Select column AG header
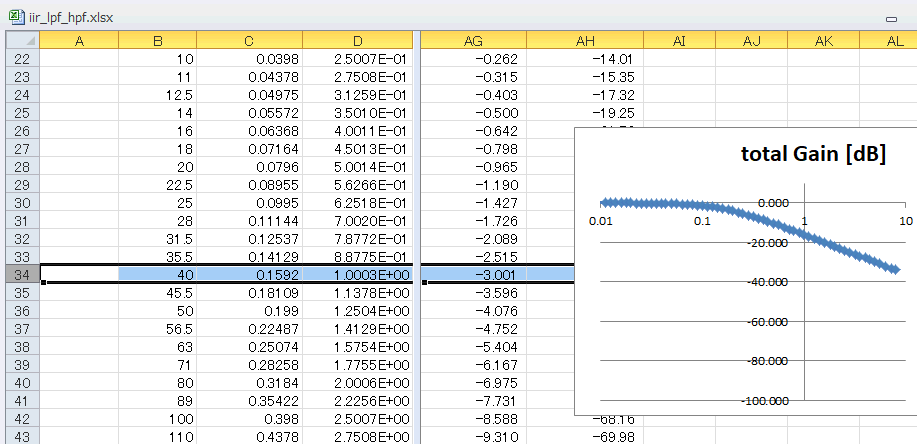The width and height of the screenshot is (917, 444). pyautogui.click(x=473, y=40)
